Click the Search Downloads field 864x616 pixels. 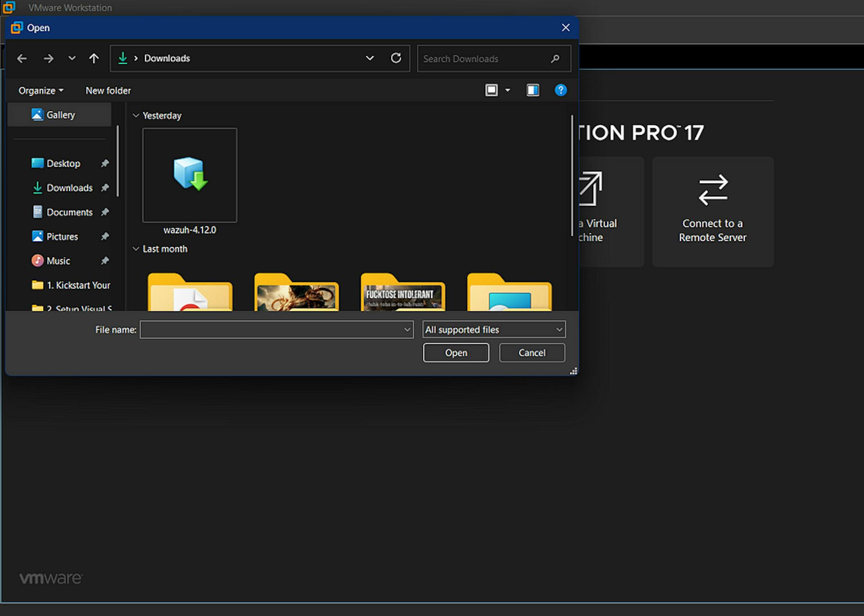click(494, 59)
